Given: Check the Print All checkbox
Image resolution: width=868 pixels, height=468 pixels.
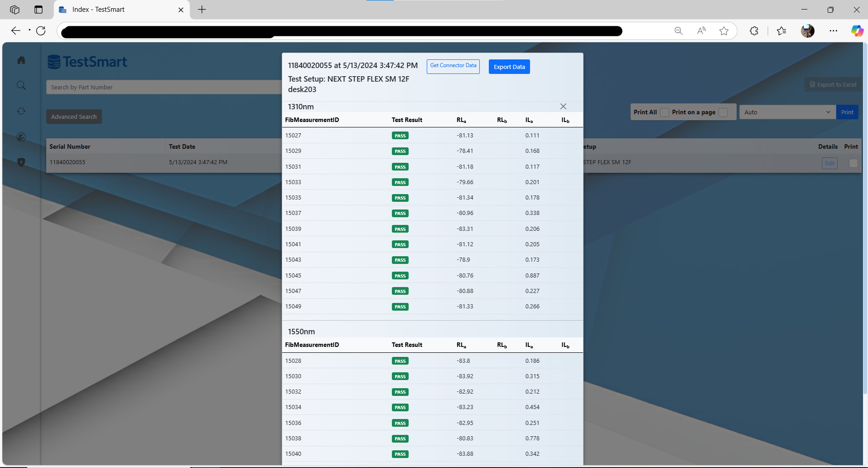Looking at the screenshot, I should (664, 112).
